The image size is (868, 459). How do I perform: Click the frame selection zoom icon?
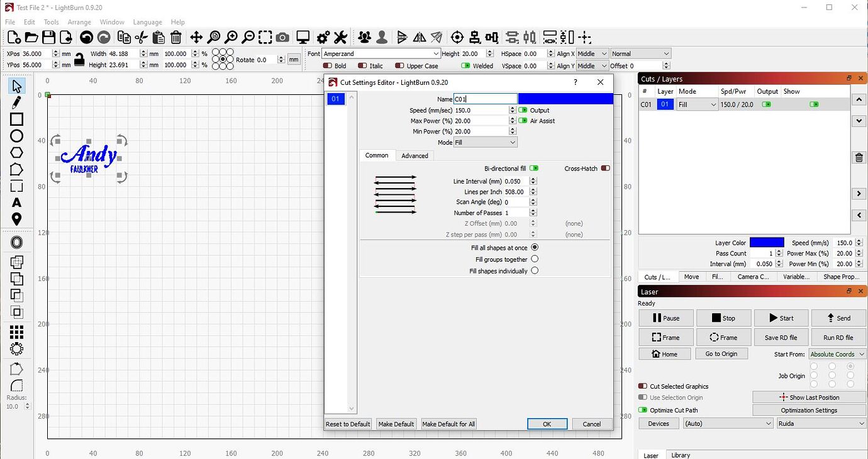click(x=265, y=37)
